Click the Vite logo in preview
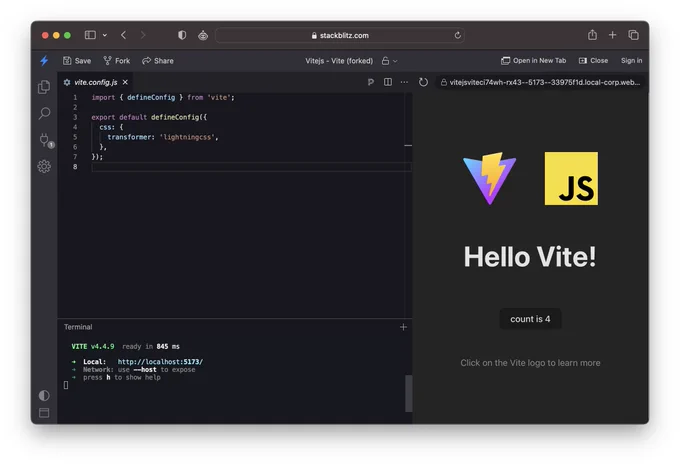The image size is (680, 465). [490, 178]
